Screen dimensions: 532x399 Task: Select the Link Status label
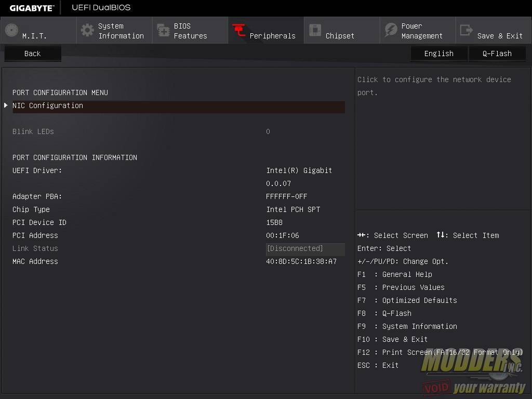35,248
